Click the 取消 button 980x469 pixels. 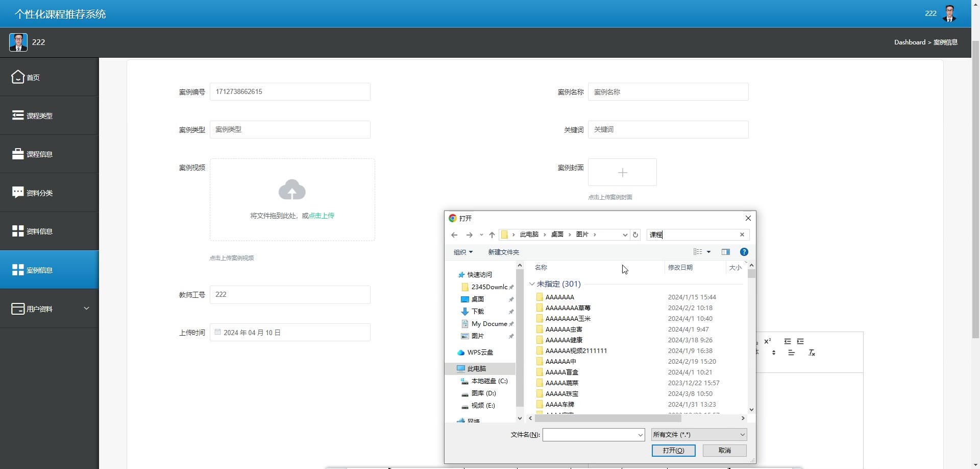tap(724, 451)
